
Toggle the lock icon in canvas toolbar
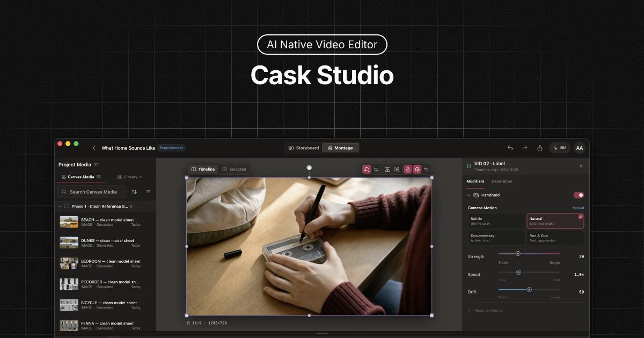click(407, 169)
